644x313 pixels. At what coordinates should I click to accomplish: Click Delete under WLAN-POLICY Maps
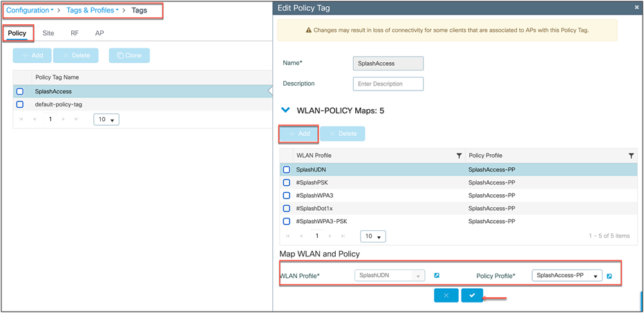point(343,134)
